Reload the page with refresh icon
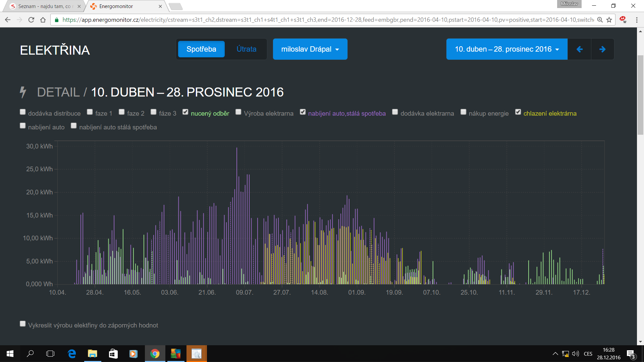This screenshot has height=362, width=644. point(31,20)
